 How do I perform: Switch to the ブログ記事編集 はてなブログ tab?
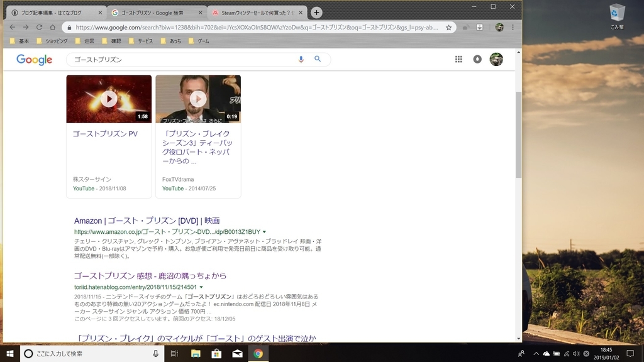coord(56,13)
